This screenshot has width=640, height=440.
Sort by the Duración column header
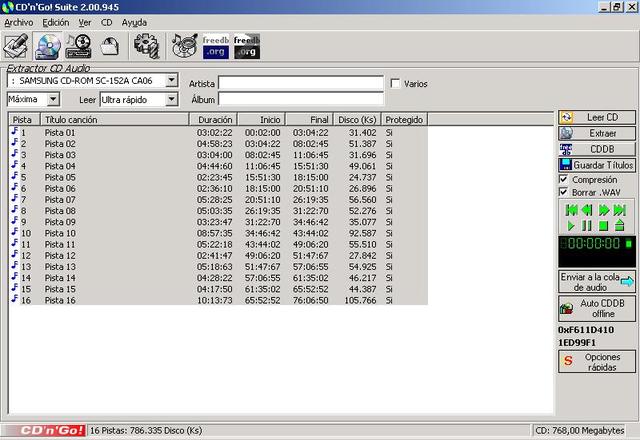pyautogui.click(x=213, y=120)
